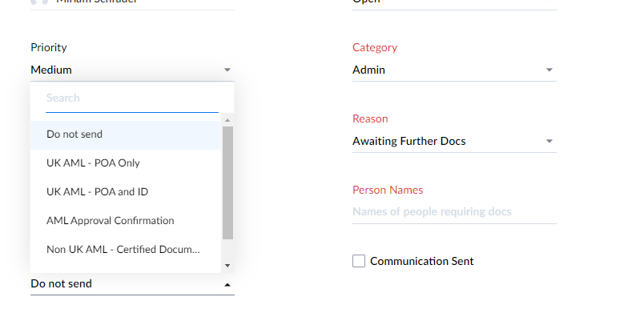Image resolution: width=644 pixels, height=313 pixels.
Task: Click the 'Category' field label
Action: pyautogui.click(x=375, y=47)
